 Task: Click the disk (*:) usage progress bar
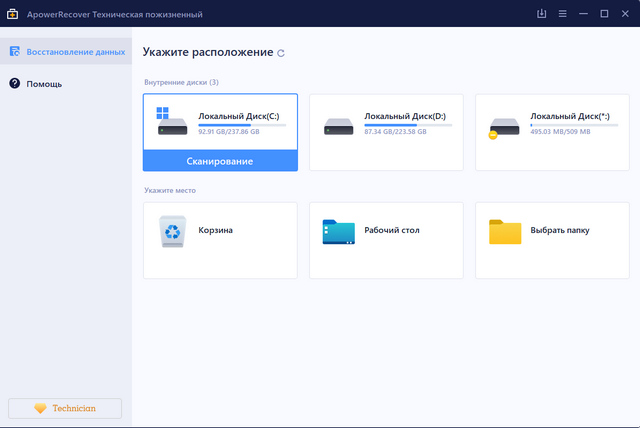(x=574, y=125)
